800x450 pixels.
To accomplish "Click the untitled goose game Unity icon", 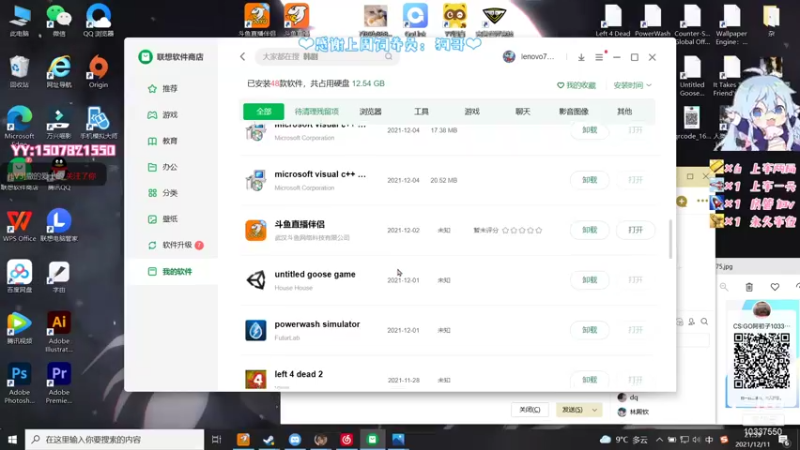I will pos(256,280).
